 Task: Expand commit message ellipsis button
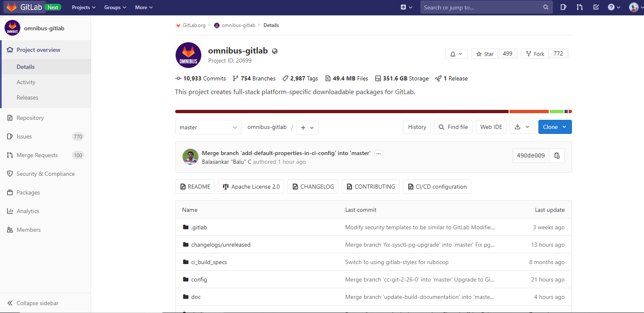tap(378, 153)
